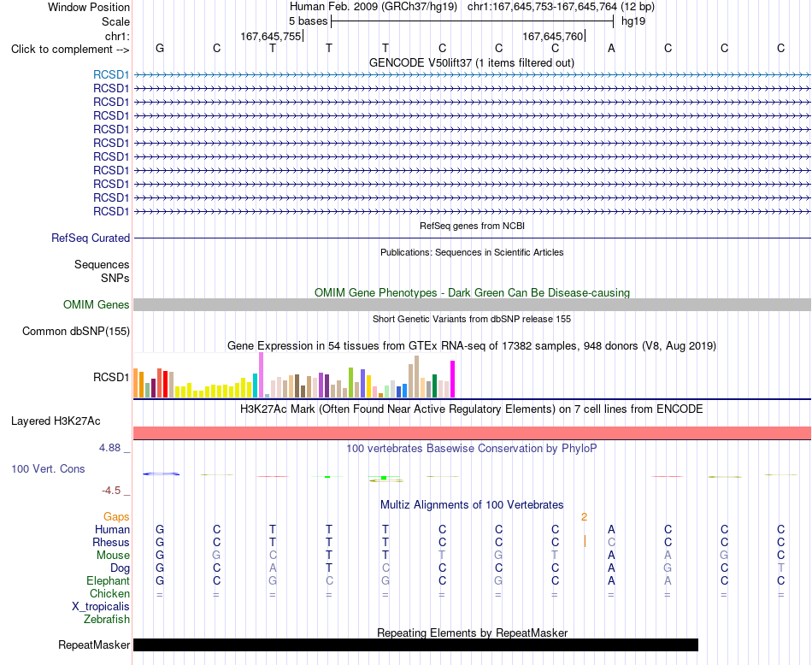812x665 pixels.
Task: Click the Scale track label
Action: pos(115,21)
